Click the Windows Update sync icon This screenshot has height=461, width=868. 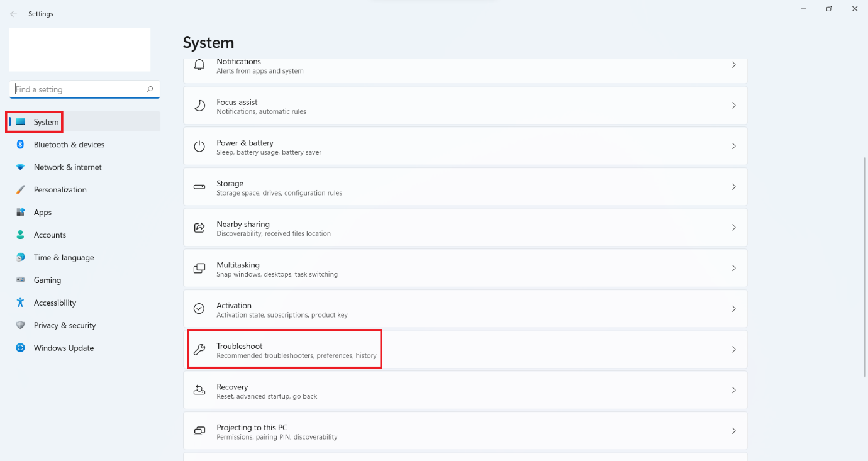click(21, 348)
